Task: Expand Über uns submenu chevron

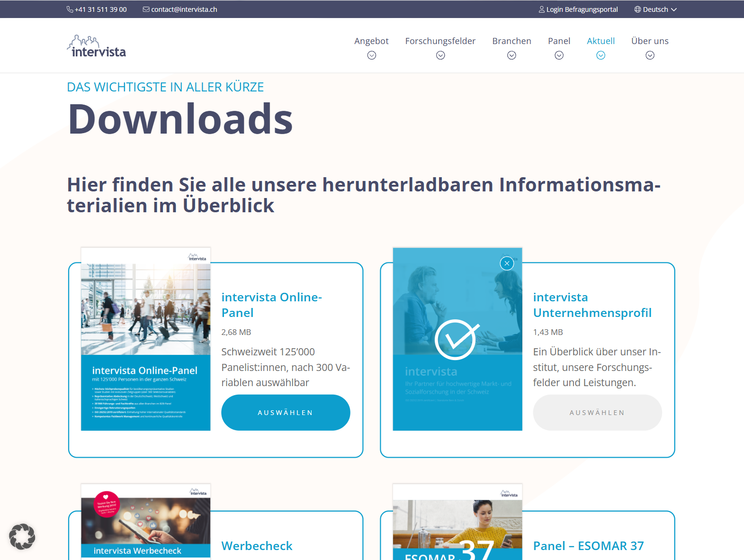Action: tap(650, 55)
